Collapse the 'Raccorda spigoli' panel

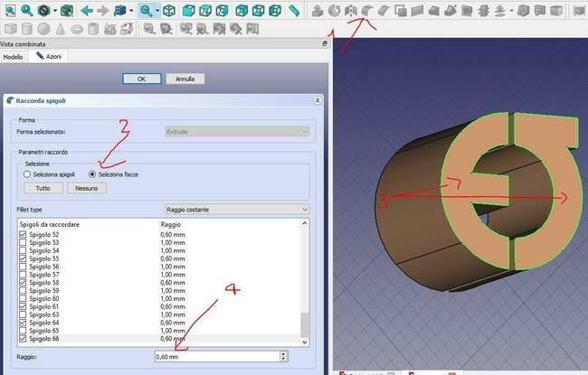click(317, 100)
